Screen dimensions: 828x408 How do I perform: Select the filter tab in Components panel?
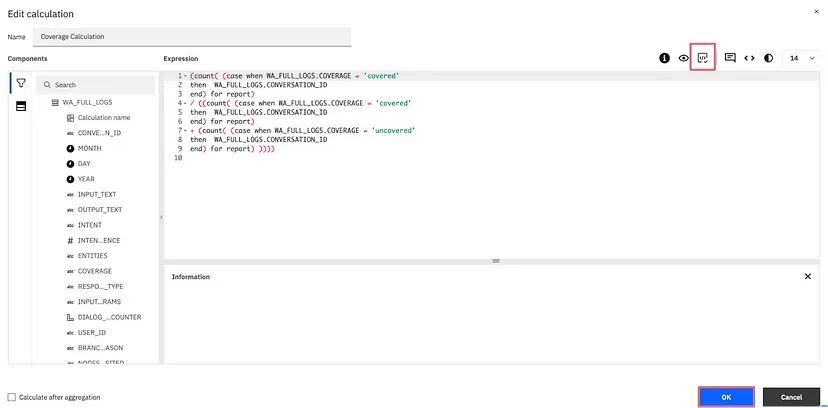(x=21, y=83)
